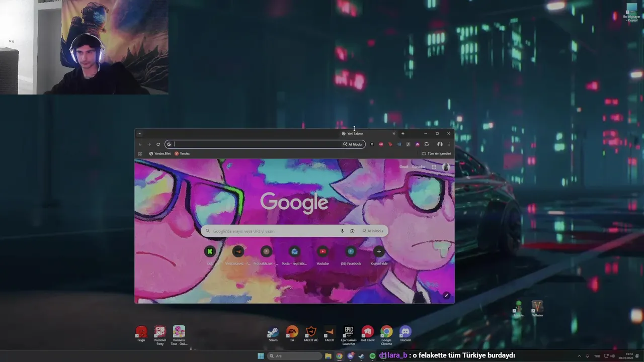
Task: Open the apps grid in bookmarks bar
Action: (x=140, y=153)
